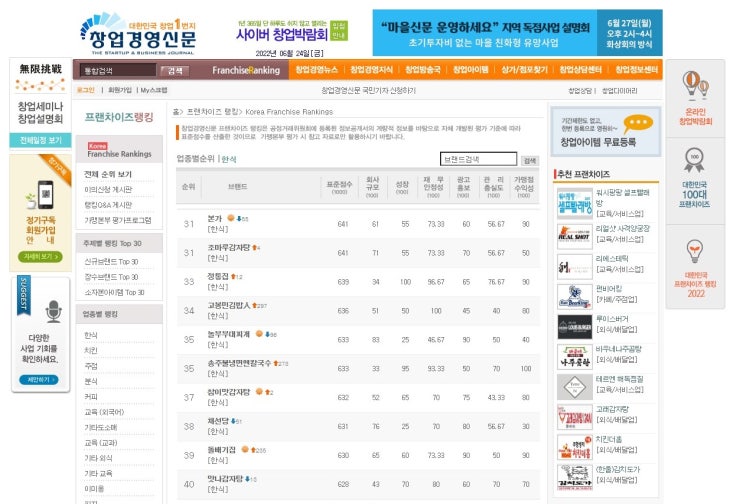The image size is (743, 504).
Task: Click the 회원가입 link in the top bar
Action: pos(120,90)
